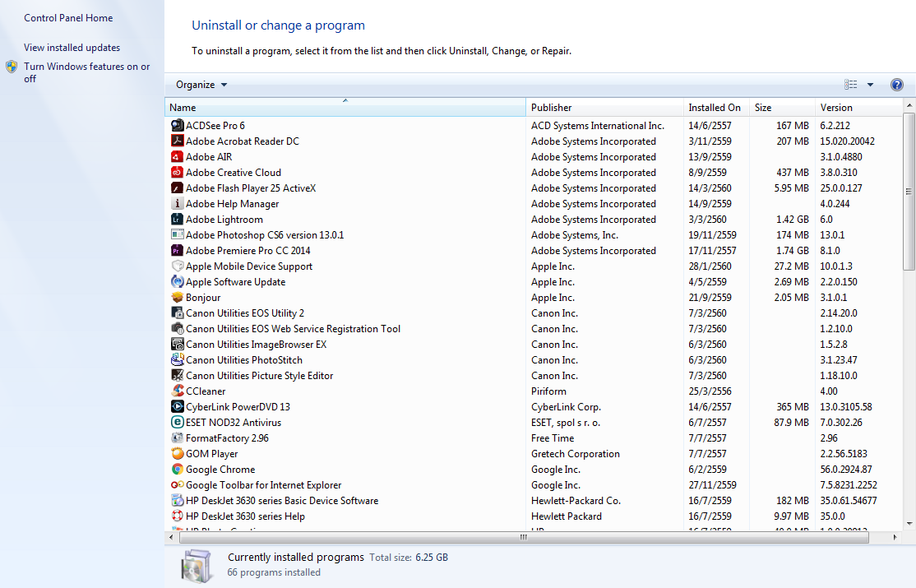Click the install date 27/11/2559
The height and width of the screenshot is (588, 916).
712,485
